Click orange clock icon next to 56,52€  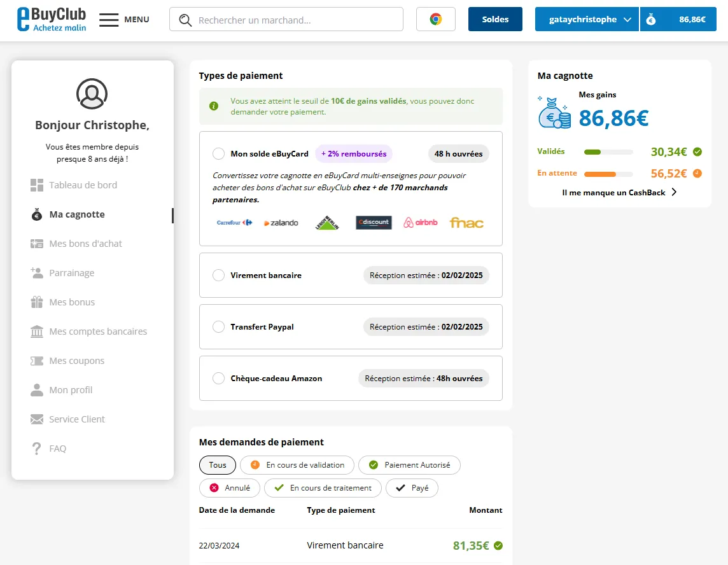(x=697, y=174)
